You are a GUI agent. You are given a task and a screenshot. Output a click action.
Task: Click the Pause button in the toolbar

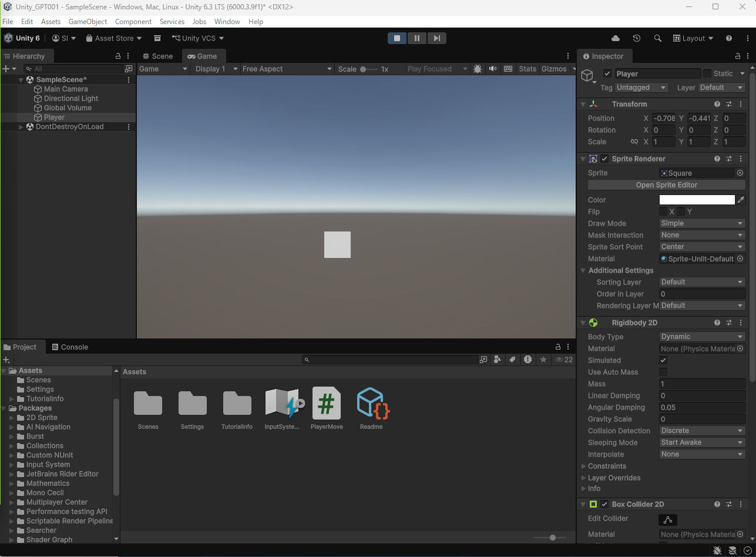(x=417, y=38)
